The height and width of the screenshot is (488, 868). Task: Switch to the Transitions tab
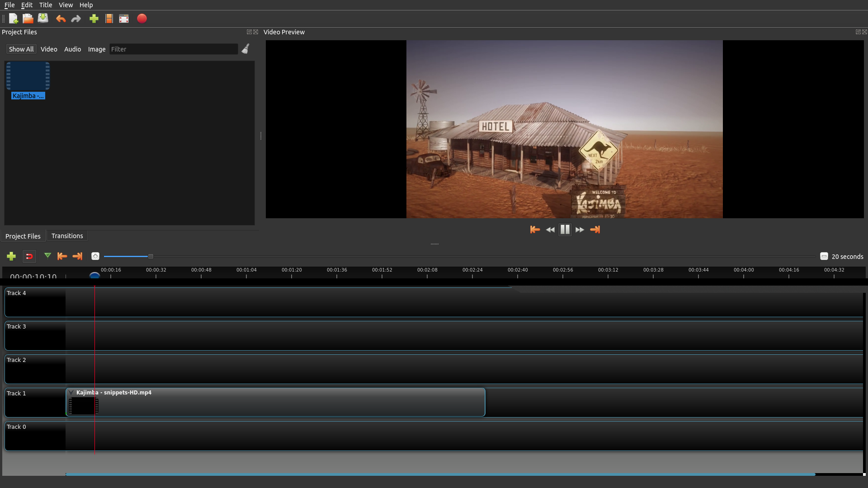pyautogui.click(x=67, y=236)
